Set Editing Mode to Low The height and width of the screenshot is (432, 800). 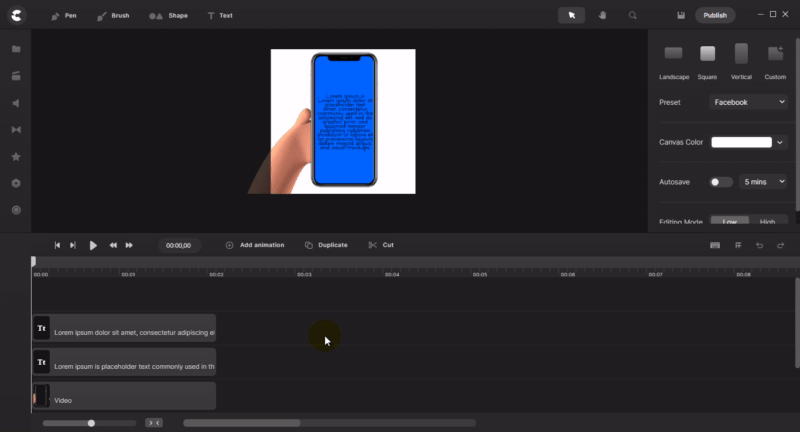tap(730, 221)
